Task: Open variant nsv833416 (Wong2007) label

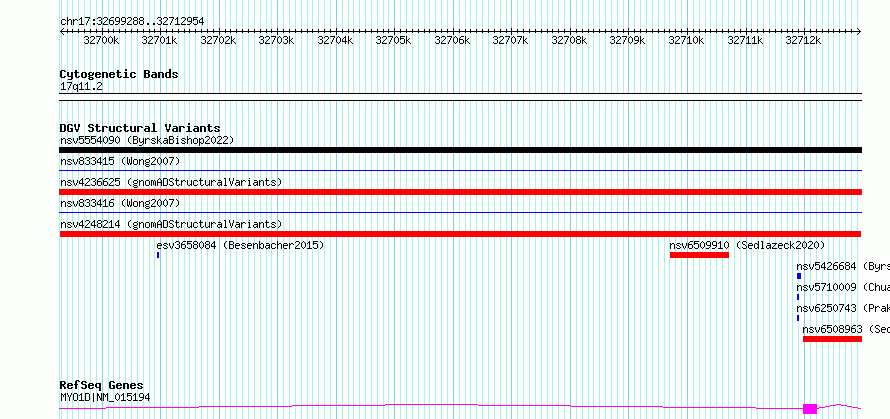Action: (x=120, y=203)
